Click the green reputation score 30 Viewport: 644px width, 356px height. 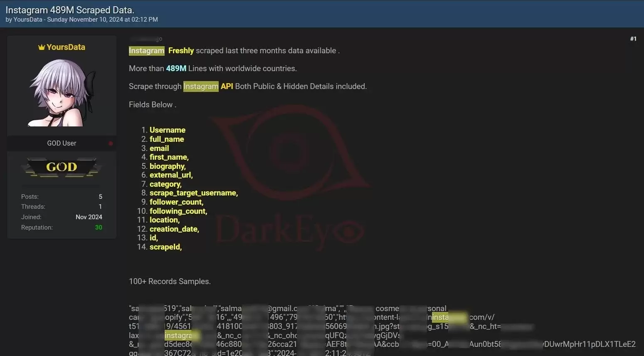[99, 227]
